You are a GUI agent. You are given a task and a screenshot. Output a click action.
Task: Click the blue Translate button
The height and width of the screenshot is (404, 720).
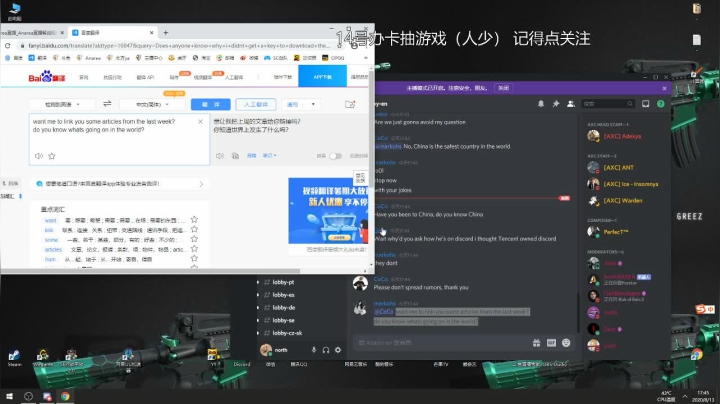point(211,104)
